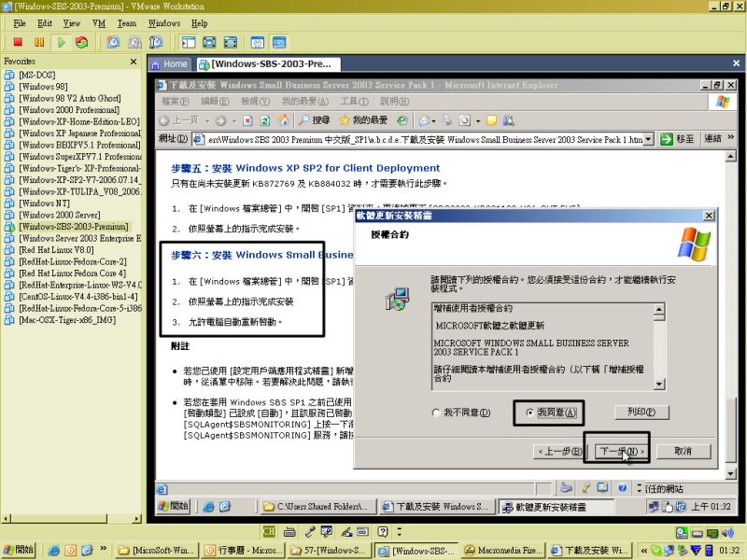Click the license agreement text scrollbar down arrow
The height and width of the screenshot is (560, 747).
pyautogui.click(x=659, y=384)
